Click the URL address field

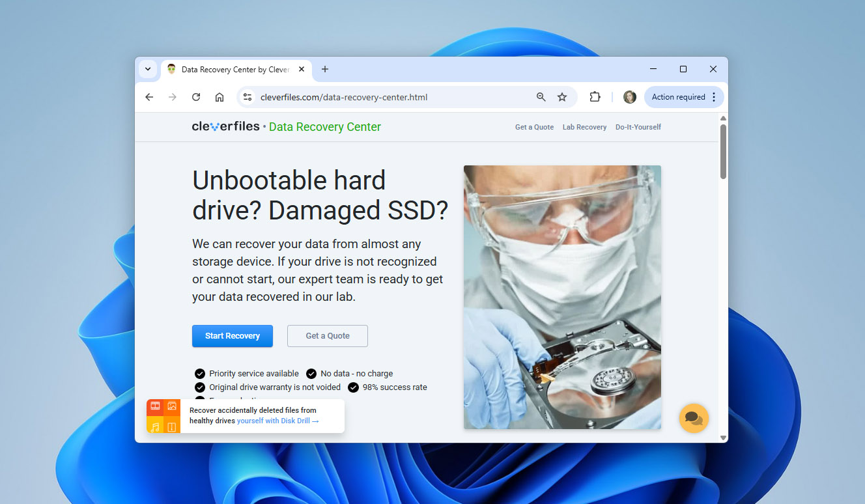(x=391, y=97)
